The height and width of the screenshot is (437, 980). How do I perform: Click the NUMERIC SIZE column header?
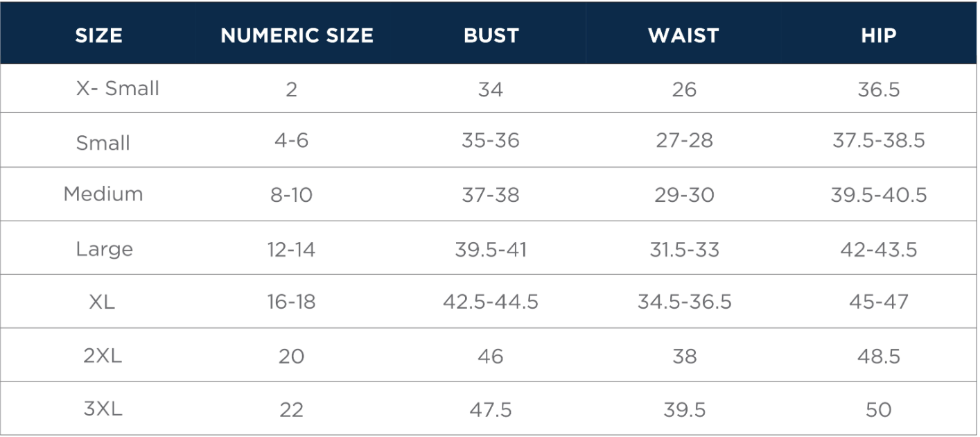(297, 36)
